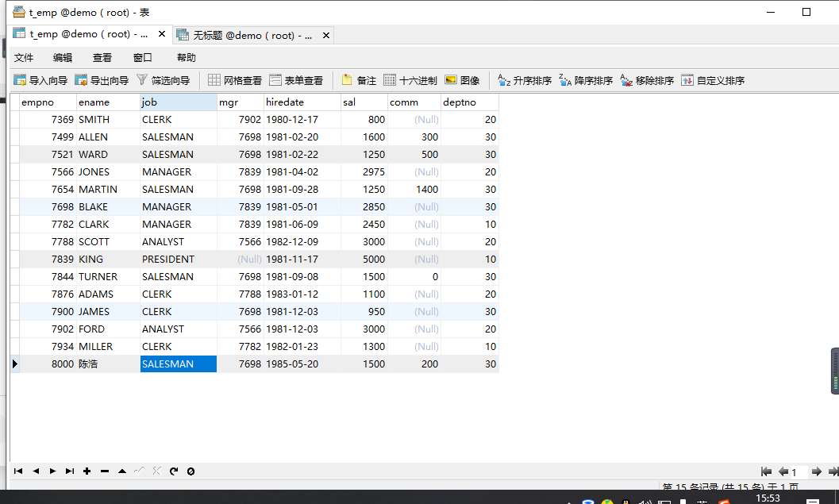The width and height of the screenshot is (839, 504).
Task: Open the 文件 menu
Action: click(x=24, y=58)
